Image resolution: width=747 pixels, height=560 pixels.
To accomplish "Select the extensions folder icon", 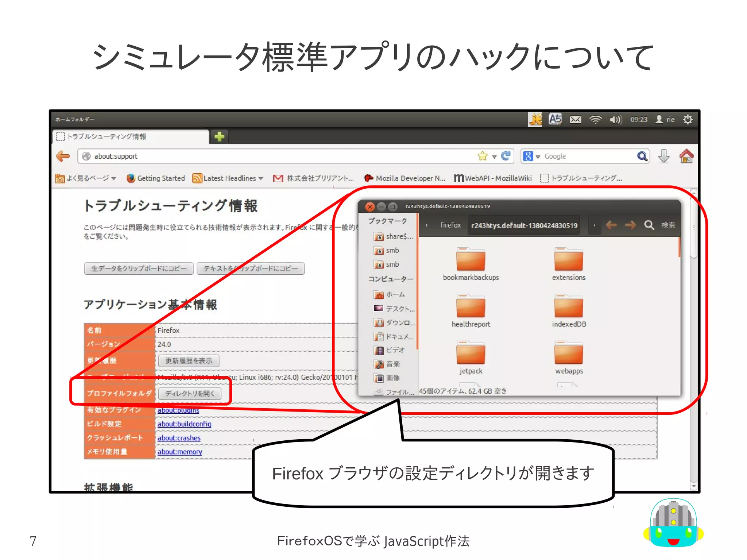I will point(568,259).
